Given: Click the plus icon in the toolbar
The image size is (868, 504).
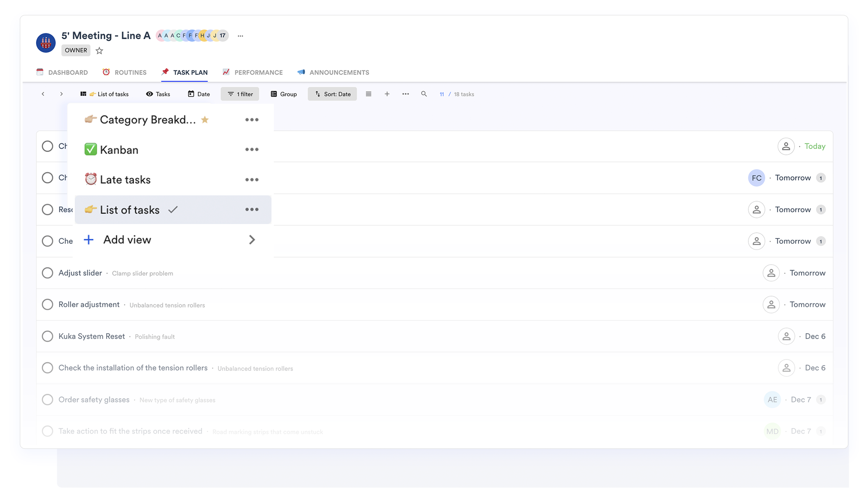Looking at the screenshot, I should tap(387, 94).
